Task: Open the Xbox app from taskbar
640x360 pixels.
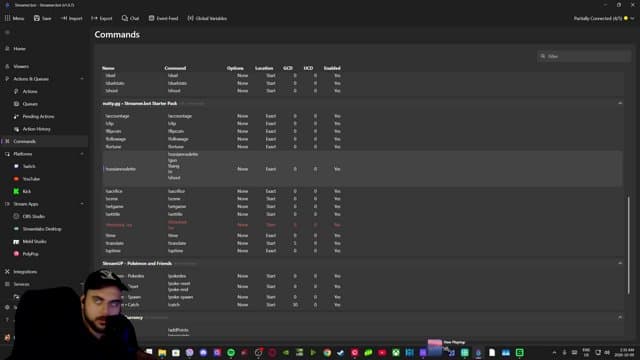Action: 396,353
